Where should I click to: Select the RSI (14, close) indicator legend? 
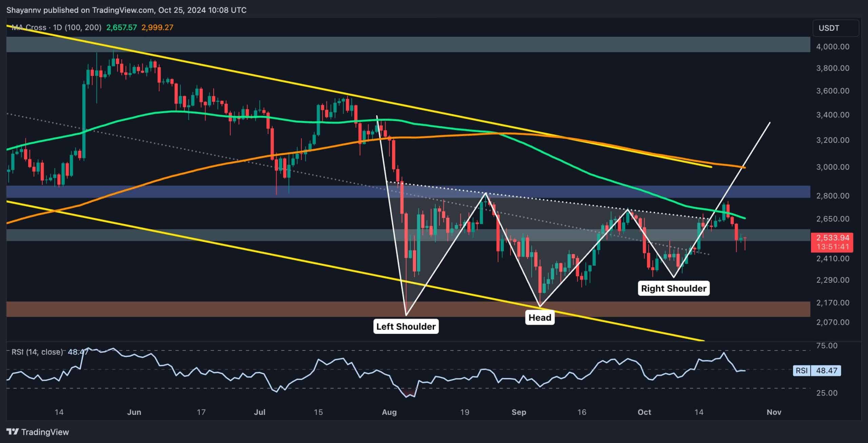[x=37, y=352]
